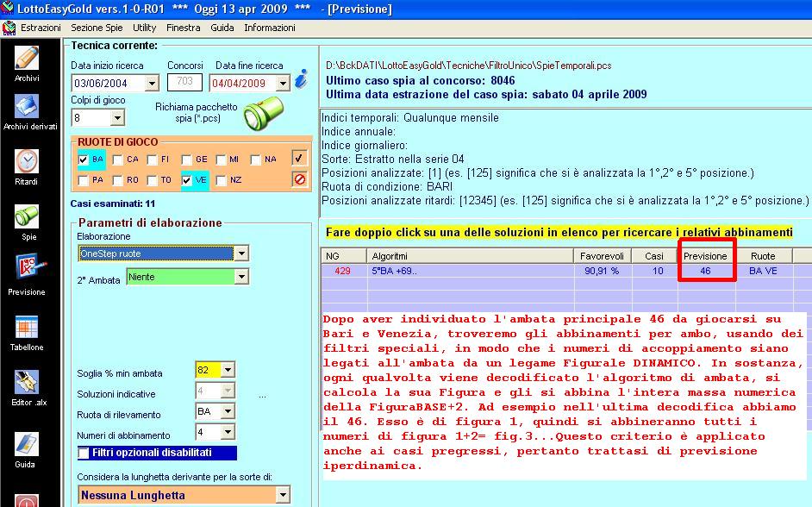Open the Sezione Spie menu
This screenshot has height=507, width=812.
(97, 28)
